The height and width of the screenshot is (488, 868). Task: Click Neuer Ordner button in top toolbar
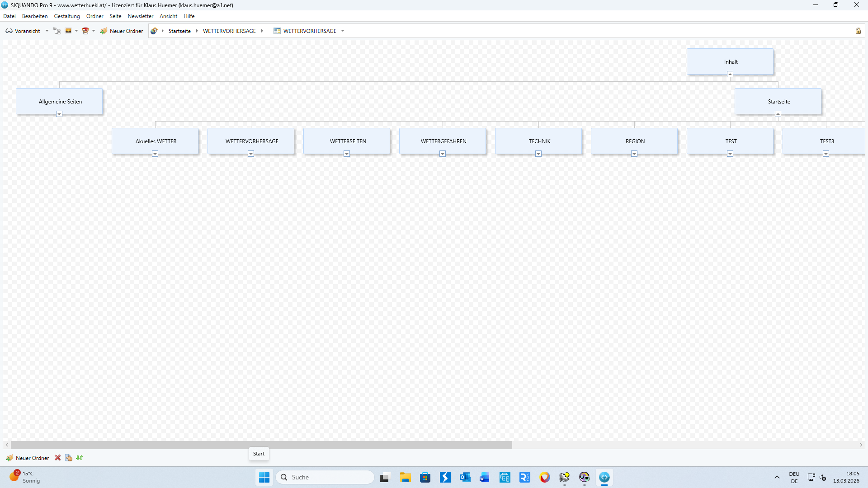[x=122, y=31]
